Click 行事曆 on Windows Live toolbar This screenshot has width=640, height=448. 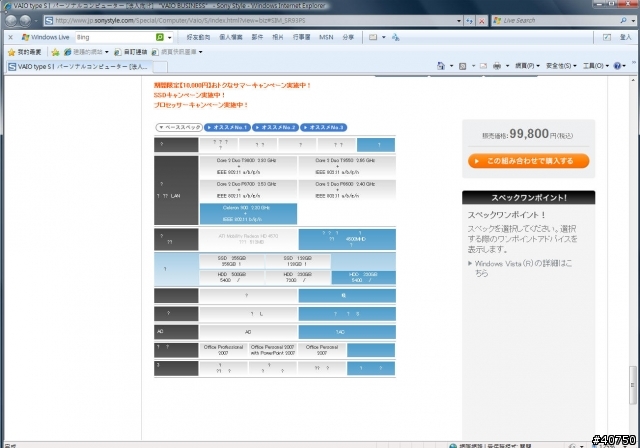(x=301, y=37)
